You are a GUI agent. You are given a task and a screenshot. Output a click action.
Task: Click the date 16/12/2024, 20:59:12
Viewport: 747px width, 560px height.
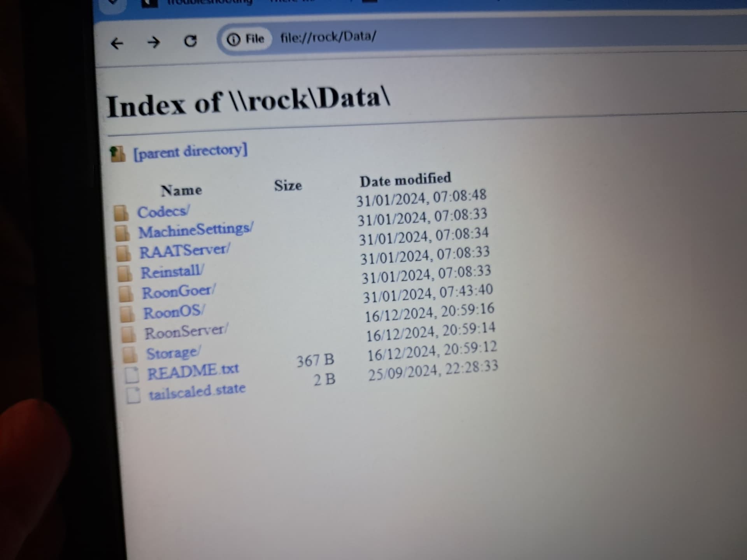point(432,350)
